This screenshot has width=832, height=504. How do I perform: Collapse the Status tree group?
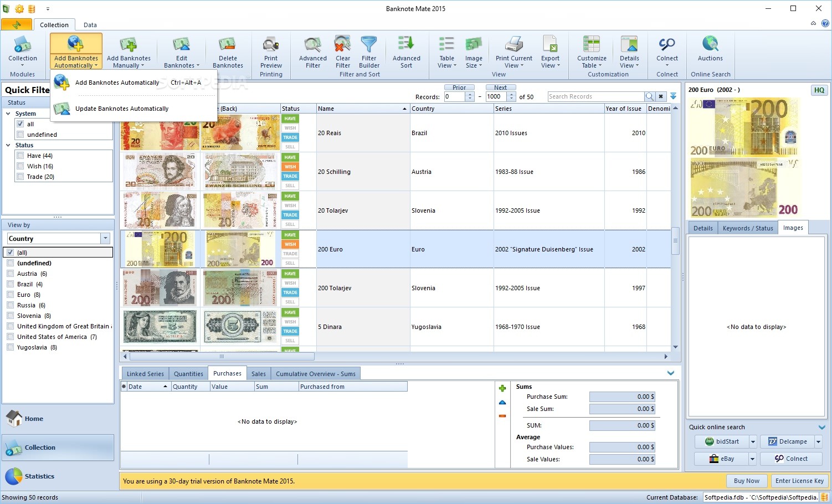tap(8, 145)
